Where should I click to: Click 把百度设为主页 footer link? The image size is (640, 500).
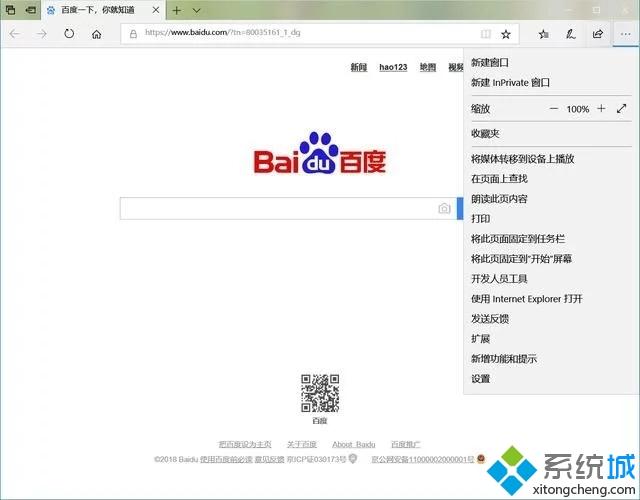pyautogui.click(x=245, y=444)
